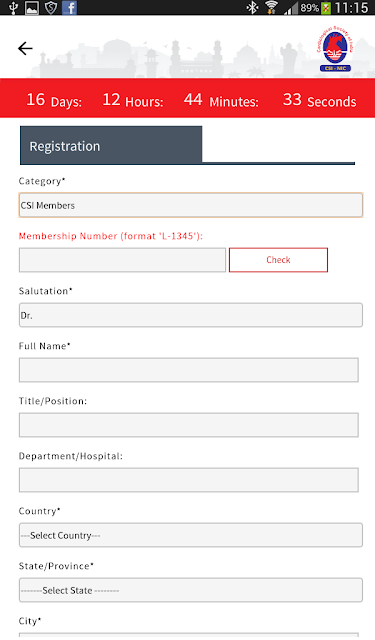
Task: Select the Registration tab header
Action: point(111,144)
